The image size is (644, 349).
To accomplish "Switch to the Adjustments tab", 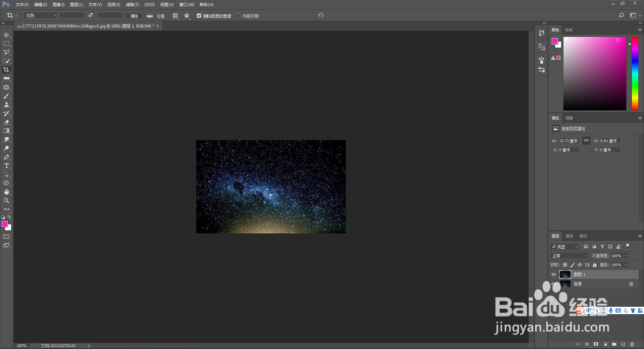I will tap(569, 118).
